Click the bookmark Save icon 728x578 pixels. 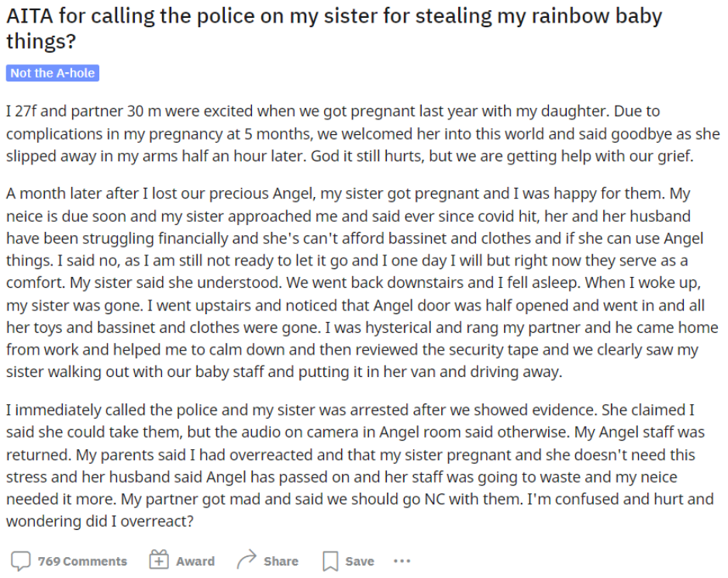click(x=330, y=561)
